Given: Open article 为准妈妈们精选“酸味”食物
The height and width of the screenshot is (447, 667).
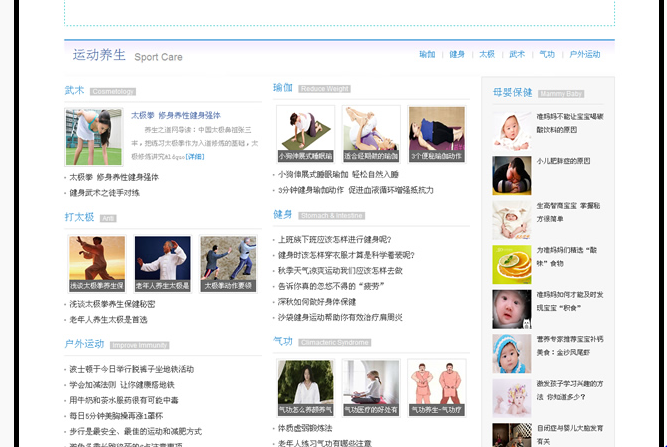Looking at the screenshot, I should coord(567,256).
